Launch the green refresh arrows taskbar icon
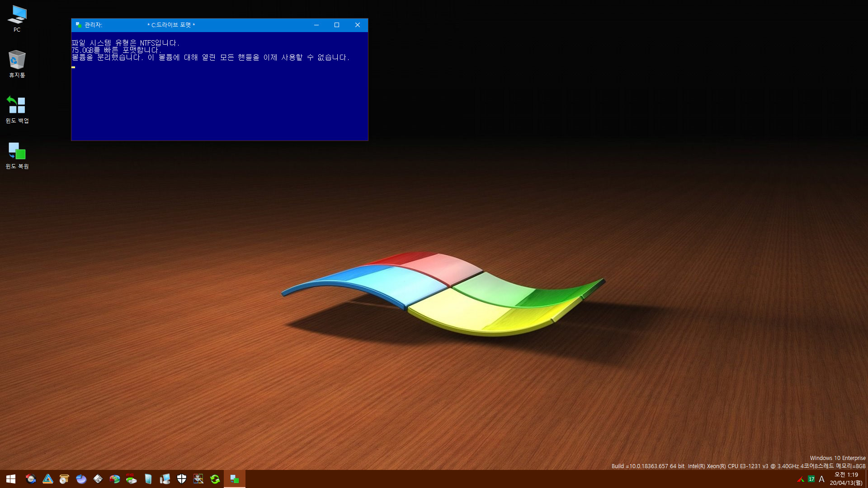This screenshot has width=868, height=488. pos(215,479)
